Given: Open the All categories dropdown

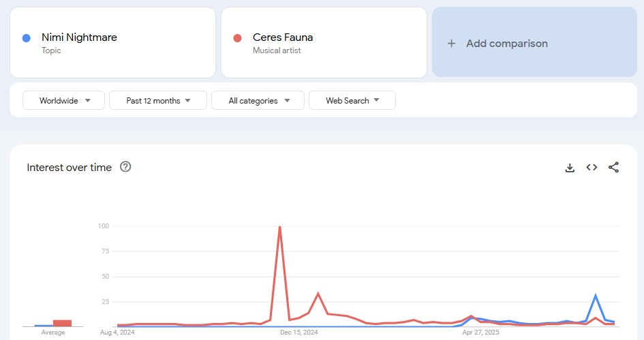Looking at the screenshot, I should tap(258, 100).
